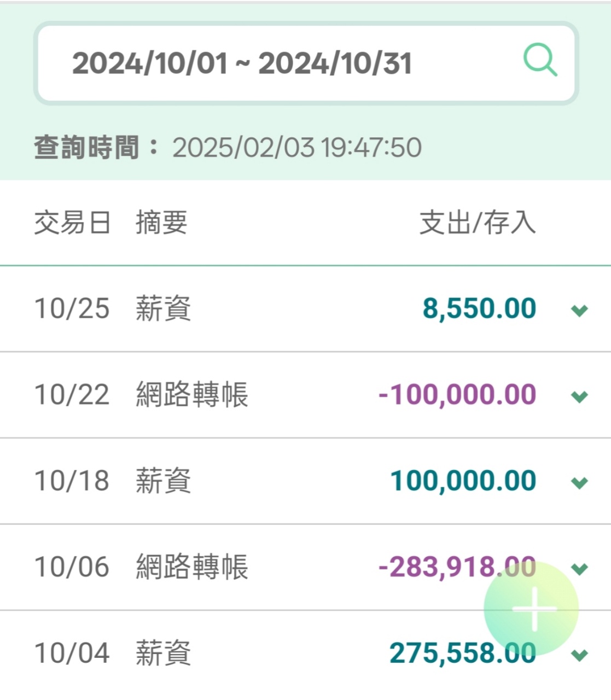Expand the 10/18 salary row chevron
The width and height of the screenshot is (611, 700).
click(x=579, y=482)
